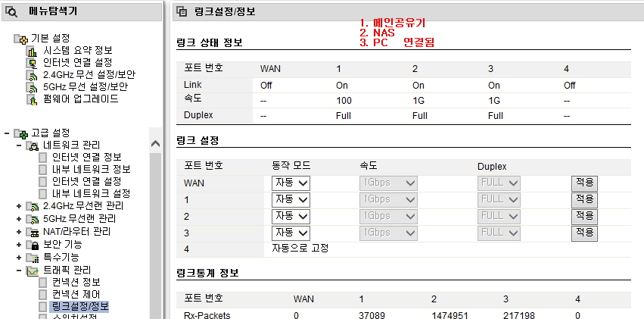
Task: Click 적용 button for port 2
Action: tap(584, 217)
